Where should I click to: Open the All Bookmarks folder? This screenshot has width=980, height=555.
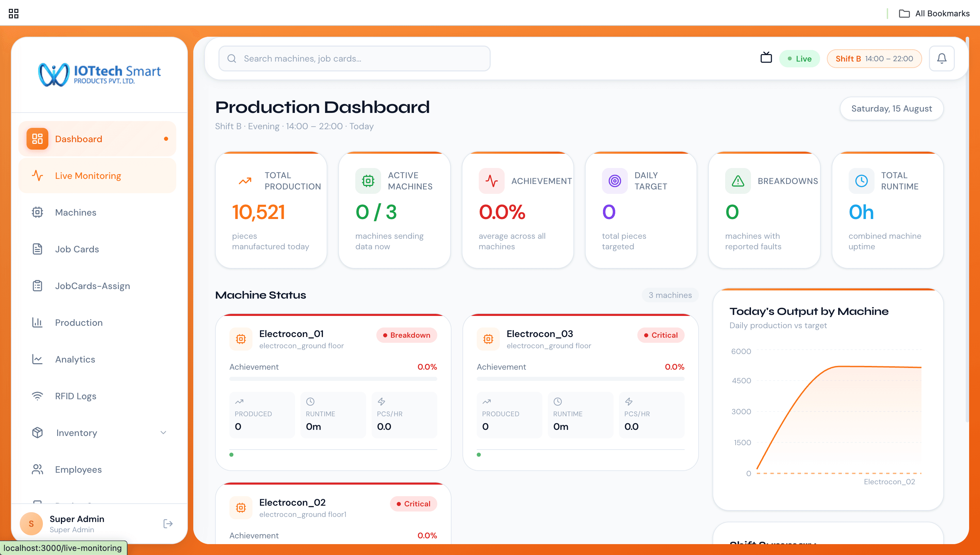pos(934,13)
